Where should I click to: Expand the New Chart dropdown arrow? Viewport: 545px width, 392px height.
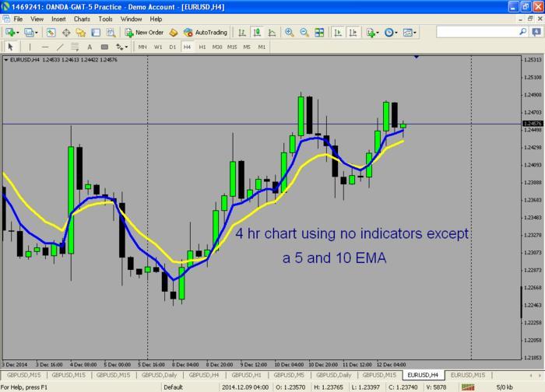coord(18,33)
